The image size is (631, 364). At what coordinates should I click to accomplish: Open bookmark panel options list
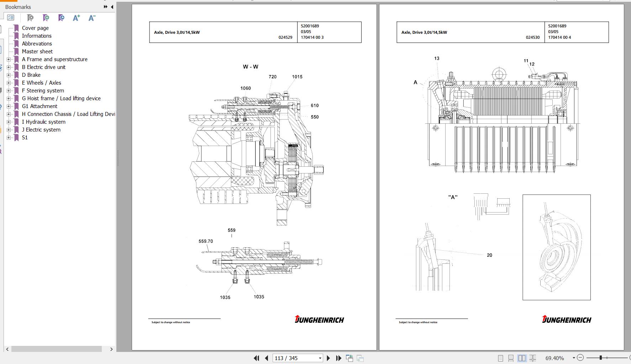click(10, 17)
